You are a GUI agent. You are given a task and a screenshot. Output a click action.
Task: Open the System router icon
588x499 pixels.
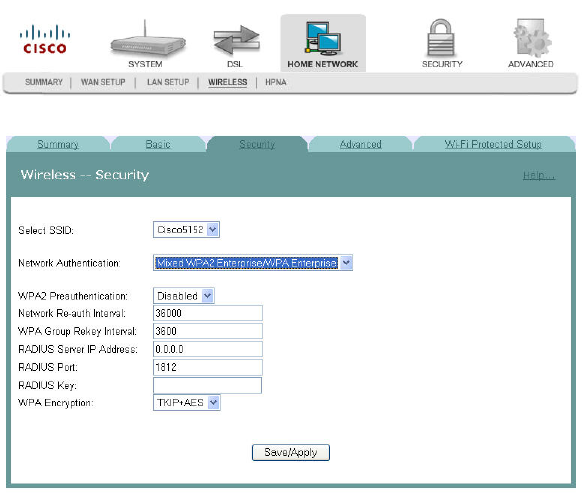click(147, 40)
